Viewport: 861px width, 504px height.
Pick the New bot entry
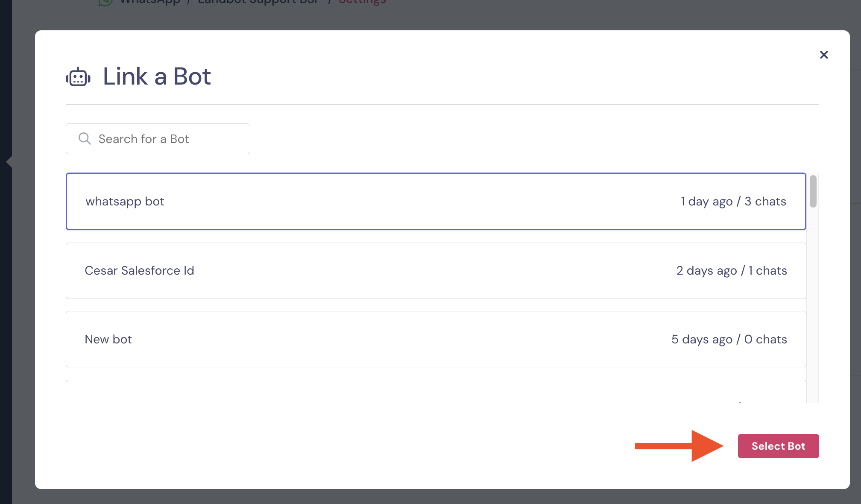tap(436, 339)
